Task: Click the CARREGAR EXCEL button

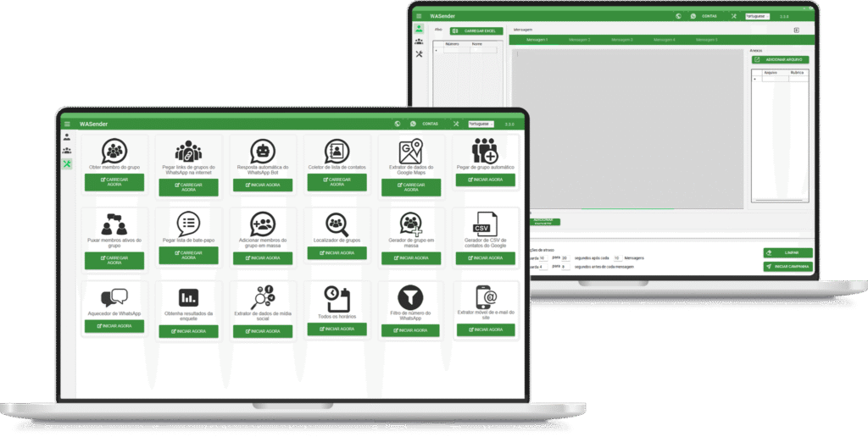Action: tap(476, 31)
